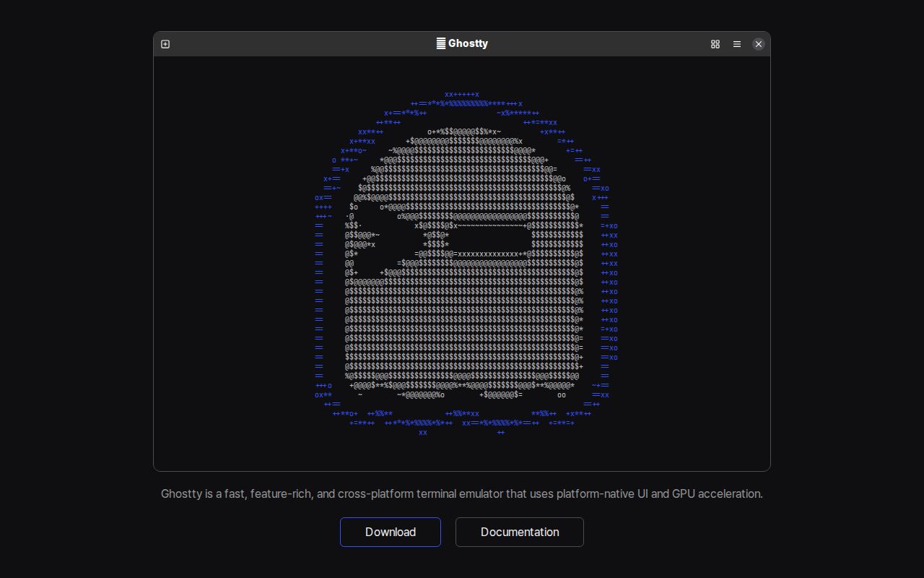The width and height of the screenshot is (924, 578).
Task: Click the dark page background below the buttons
Action: click(462, 564)
